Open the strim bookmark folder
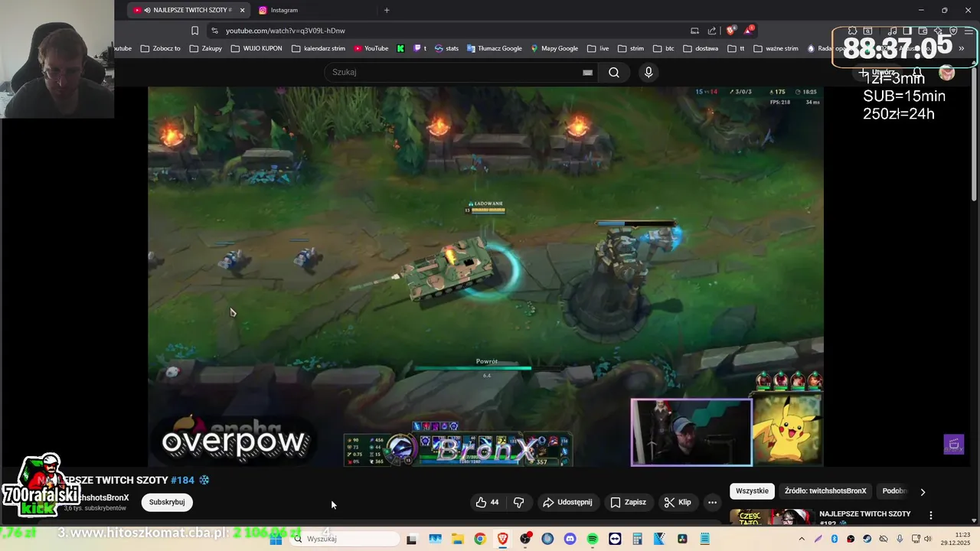Image resolution: width=980 pixels, height=551 pixels. coord(631,48)
